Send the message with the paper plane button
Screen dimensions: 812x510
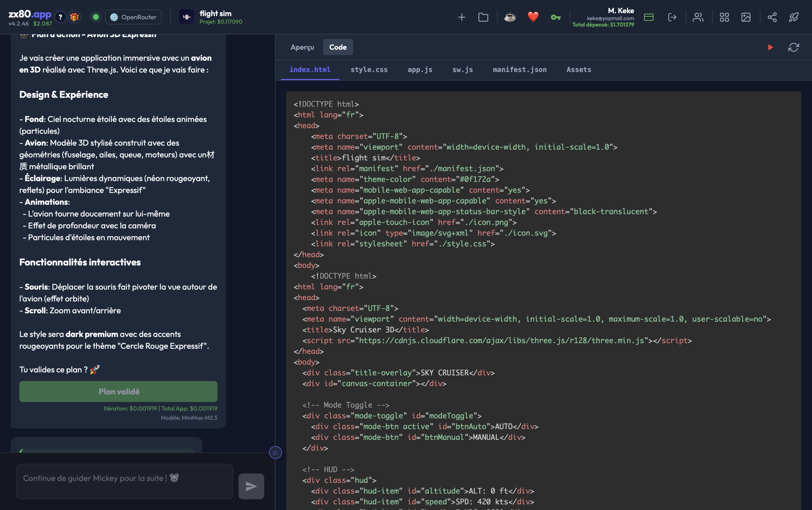[x=251, y=486]
